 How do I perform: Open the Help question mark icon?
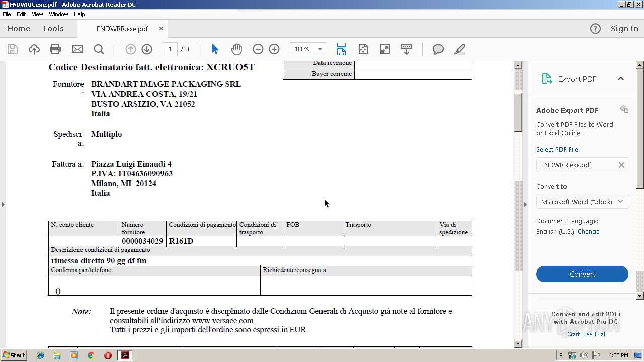point(595,29)
